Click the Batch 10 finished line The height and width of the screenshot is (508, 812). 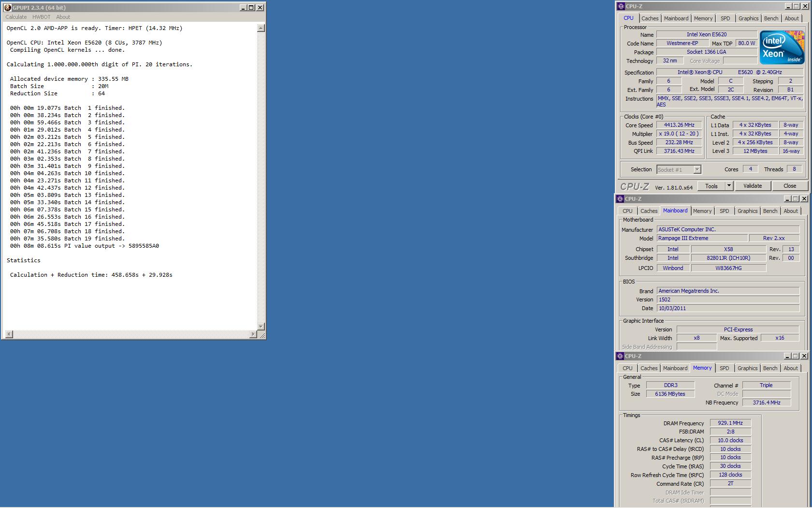(x=67, y=173)
